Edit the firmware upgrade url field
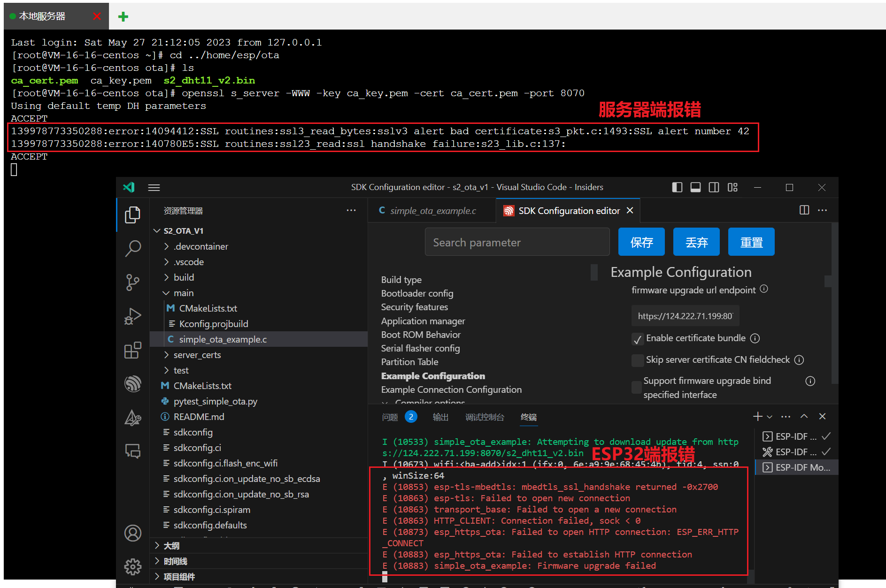 coord(685,316)
